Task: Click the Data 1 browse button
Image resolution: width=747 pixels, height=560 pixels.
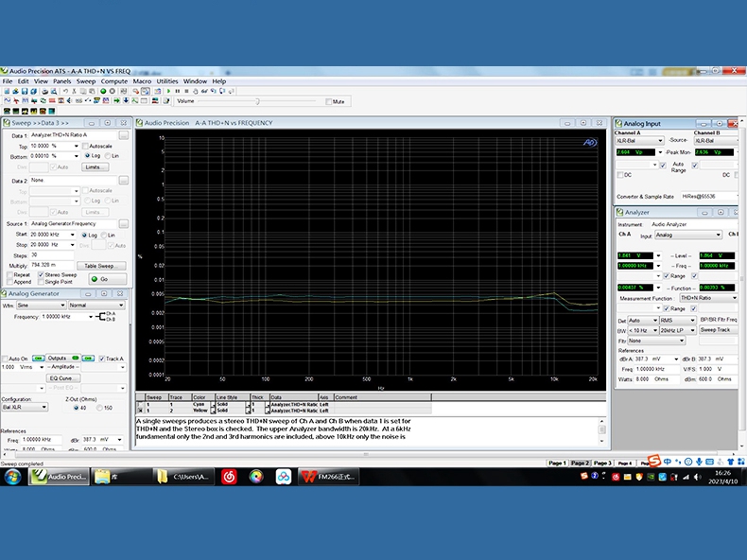Action: tap(123, 135)
